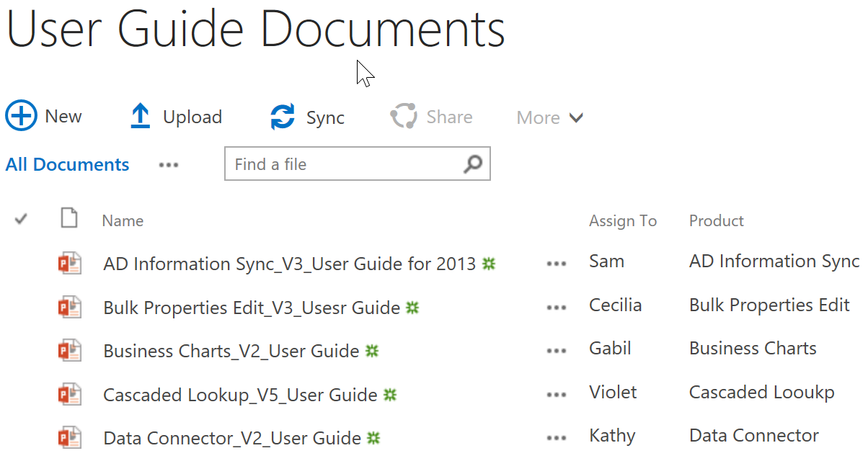Click PowerPoint icon for Business Charts guide
The image size is (868, 461).
(70, 351)
